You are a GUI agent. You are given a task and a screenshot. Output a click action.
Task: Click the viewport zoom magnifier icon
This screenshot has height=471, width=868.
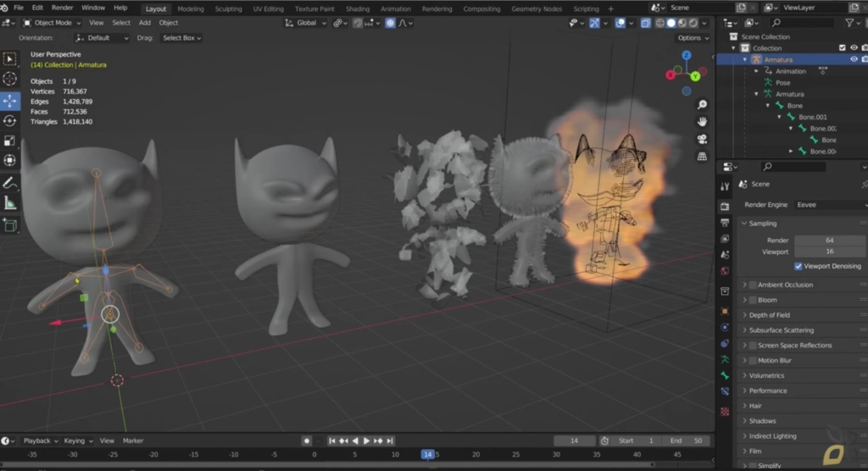tap(702, 104)
